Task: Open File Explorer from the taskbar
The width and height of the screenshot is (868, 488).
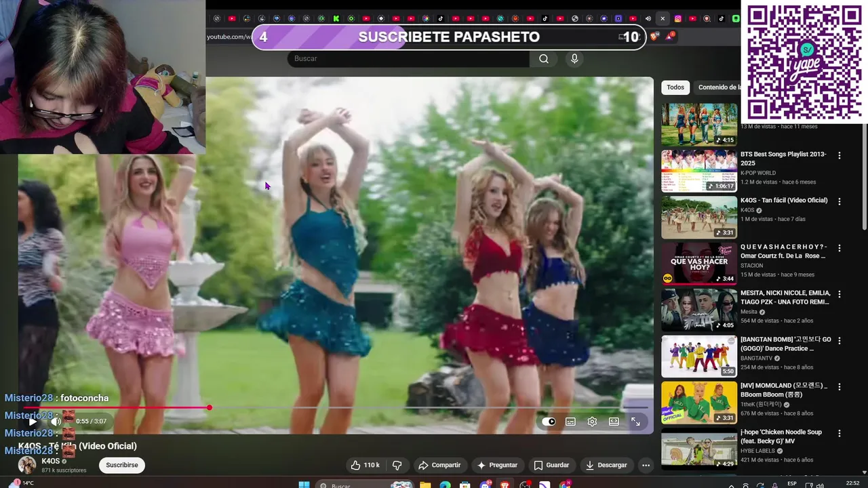Action: tap(425, 485)
